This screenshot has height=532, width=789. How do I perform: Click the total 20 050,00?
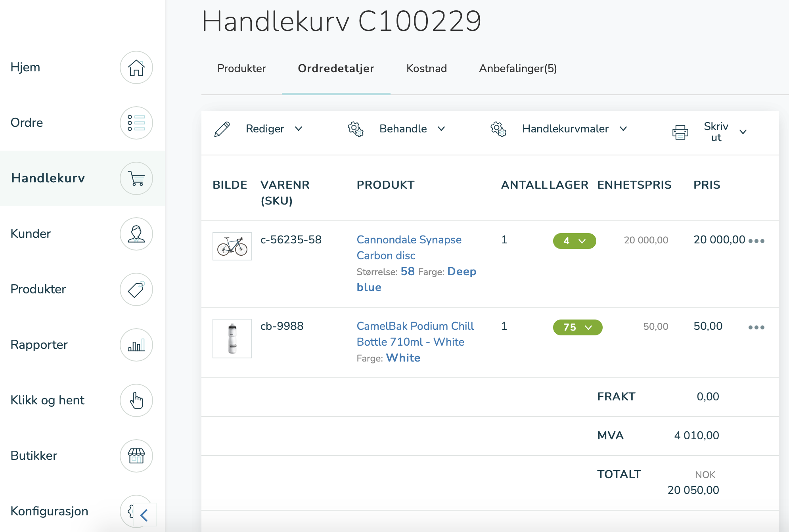pos(693,490)
